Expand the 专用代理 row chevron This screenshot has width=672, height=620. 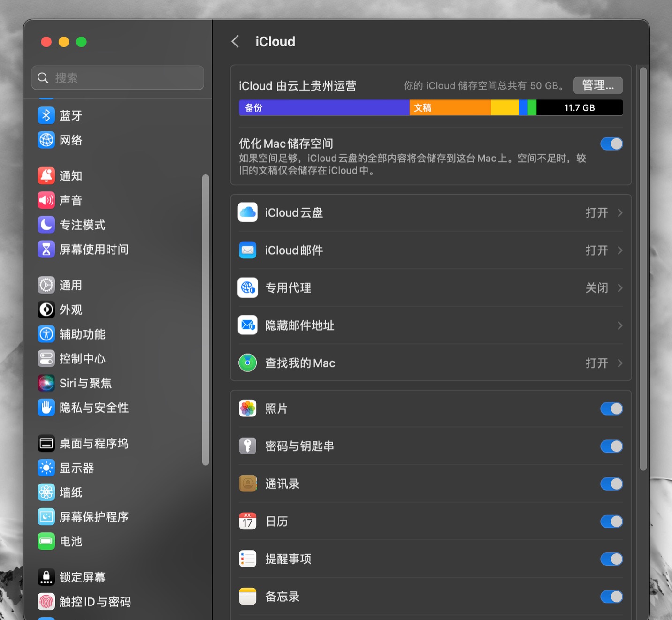click(x=620, y=288)
